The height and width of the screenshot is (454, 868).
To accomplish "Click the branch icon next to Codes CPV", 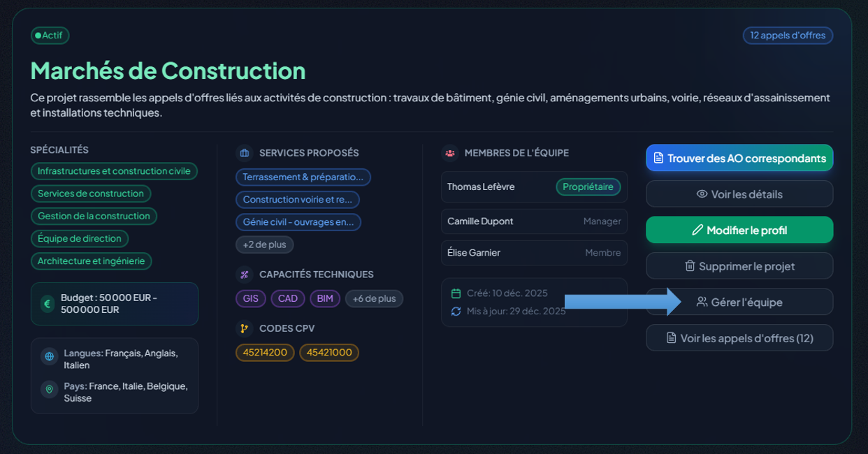I will point(244,328).
